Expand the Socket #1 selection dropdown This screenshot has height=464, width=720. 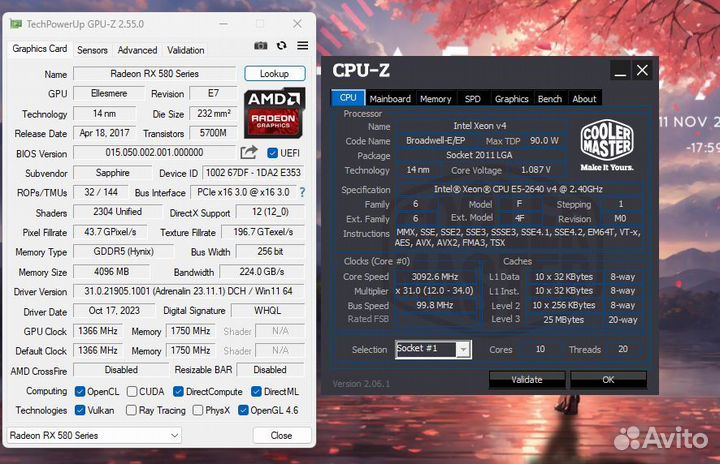pyautogui.click(x=462, y=349)
